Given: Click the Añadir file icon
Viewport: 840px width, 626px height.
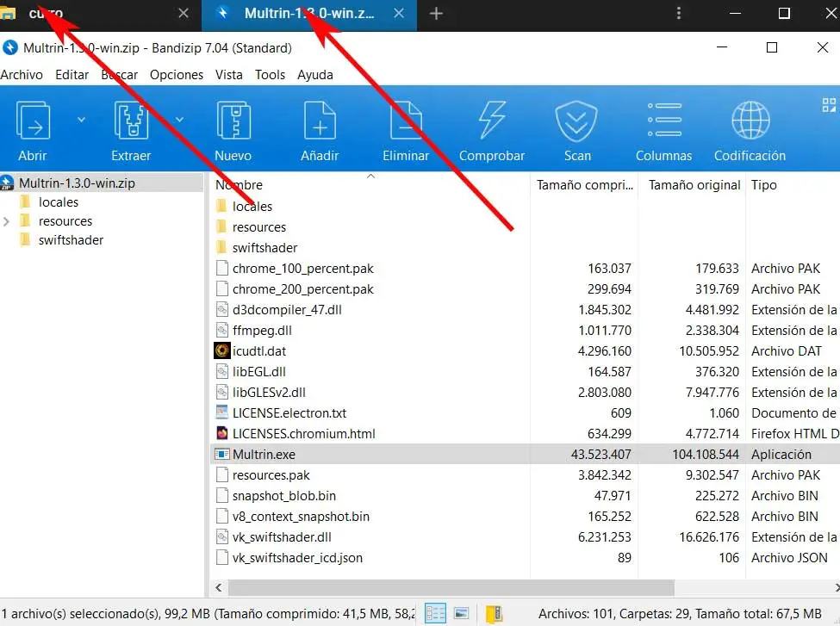Looking at the screenshot, I should click(x=320, y=121).
